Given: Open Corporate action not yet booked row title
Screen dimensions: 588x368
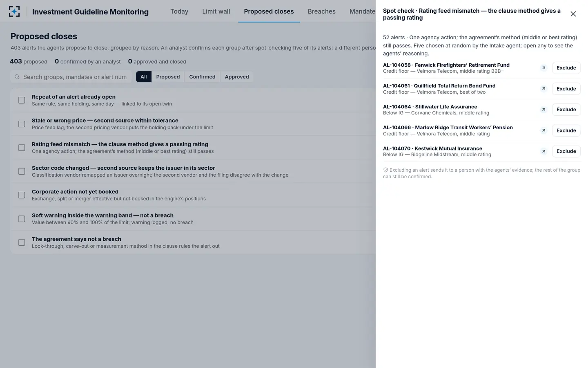Looking at the screenshot, I should pyautogui.click(x=75, y=192).
